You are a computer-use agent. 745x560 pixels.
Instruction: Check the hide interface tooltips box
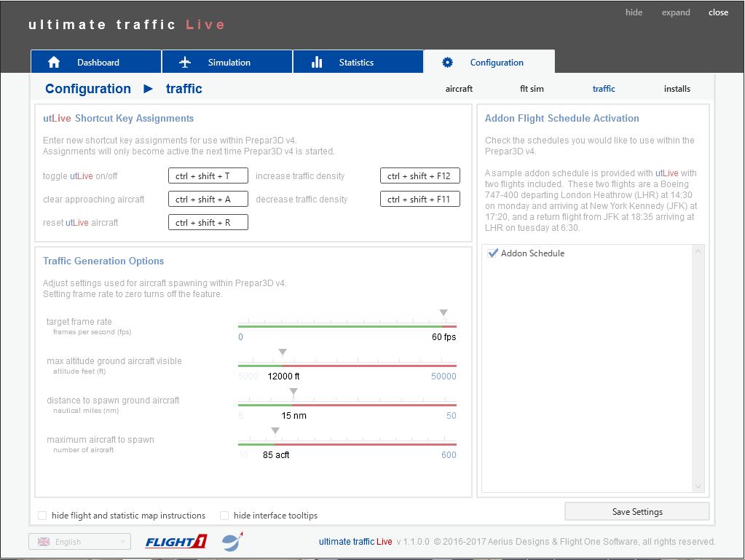point(224,516)
